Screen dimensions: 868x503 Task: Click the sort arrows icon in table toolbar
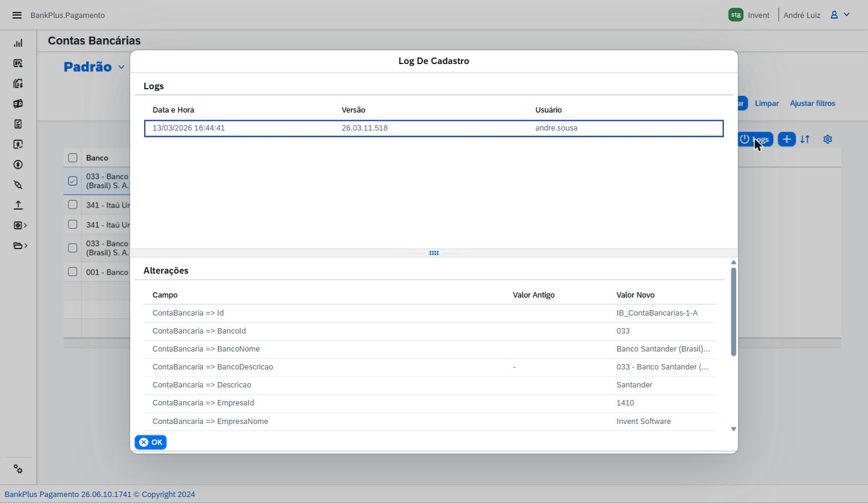tap(805, 139)
